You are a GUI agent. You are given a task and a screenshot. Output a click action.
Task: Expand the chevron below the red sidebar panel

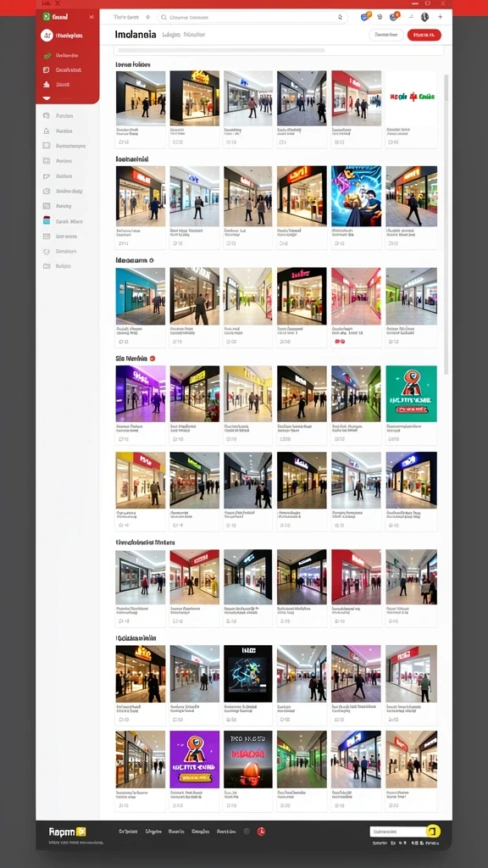(47, 98)
